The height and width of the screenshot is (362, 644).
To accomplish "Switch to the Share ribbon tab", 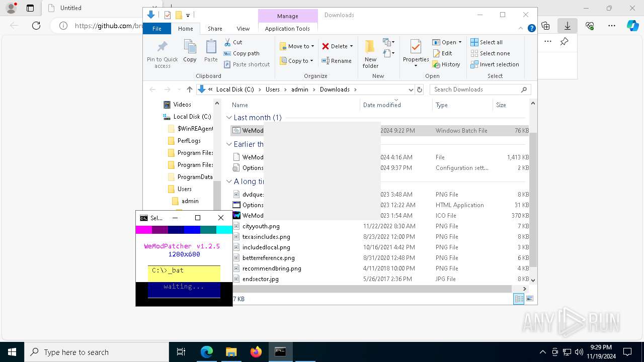I will click(x=215, y=29).
